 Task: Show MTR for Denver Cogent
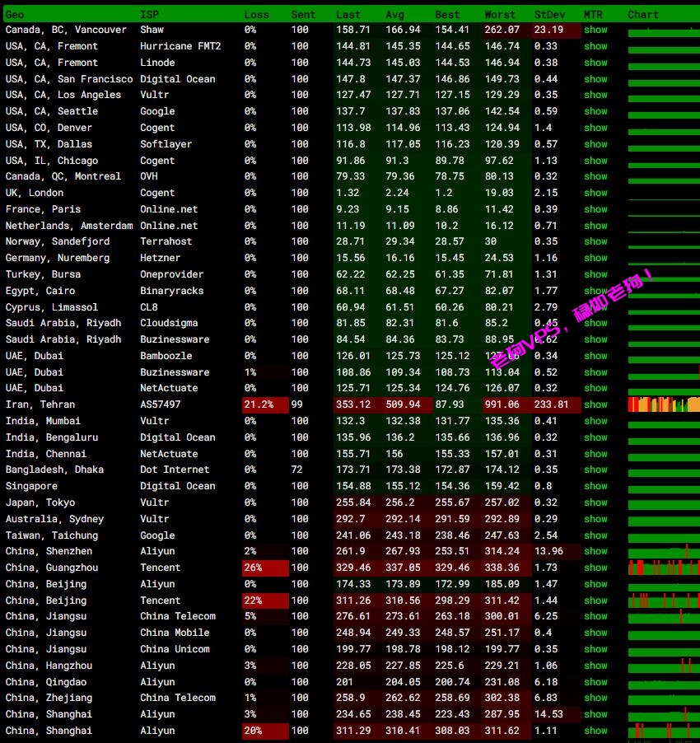595,128
